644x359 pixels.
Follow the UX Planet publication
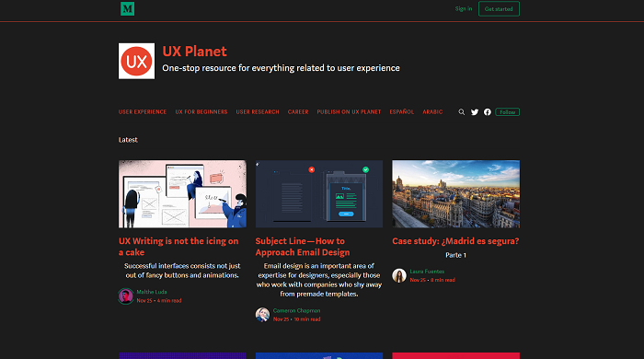pyautogui.click(x=507, y=112)
